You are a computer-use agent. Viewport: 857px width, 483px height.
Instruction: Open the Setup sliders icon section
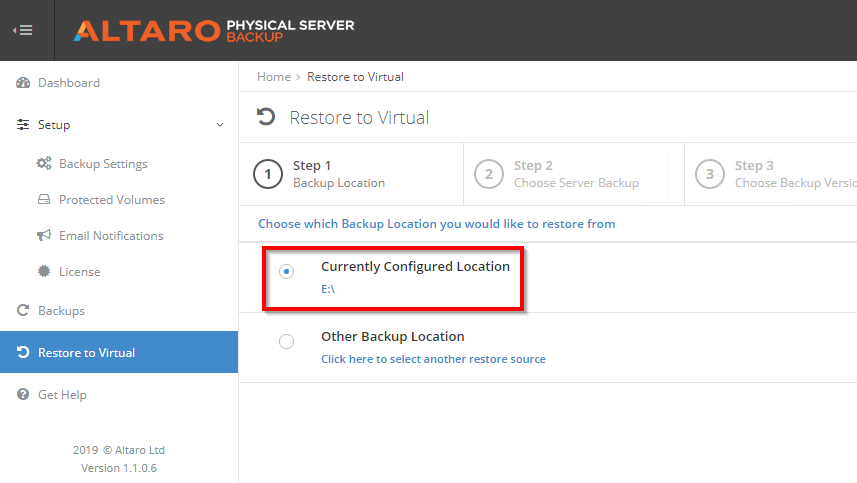[x=23, y=125]
